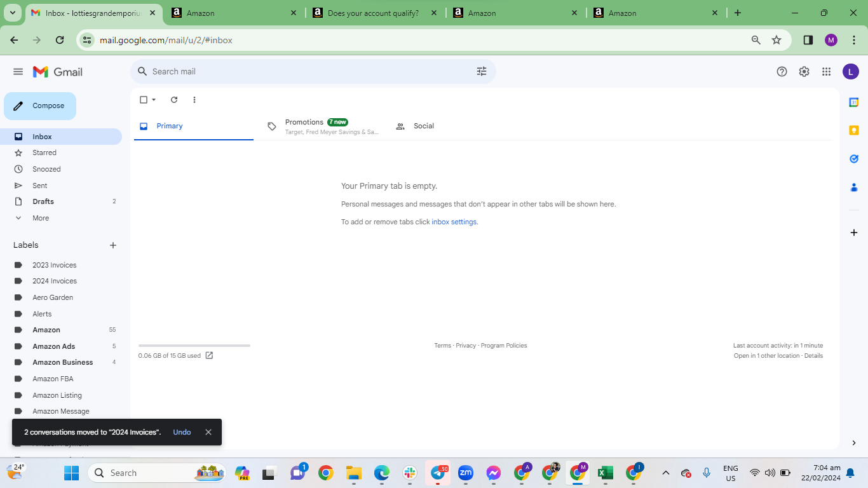Open Google Keep side panel icon
This screenshot has height=488, width=868.
854,130
